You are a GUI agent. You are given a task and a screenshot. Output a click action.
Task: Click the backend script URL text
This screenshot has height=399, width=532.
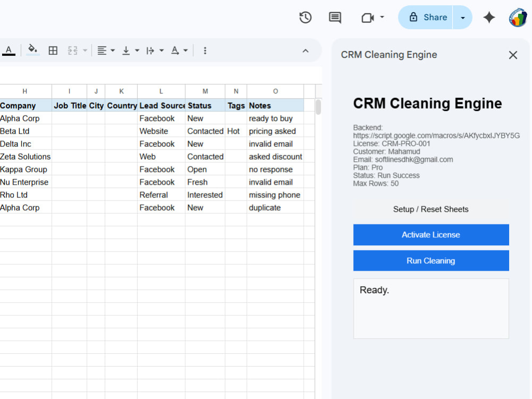[x=436, y=135]
